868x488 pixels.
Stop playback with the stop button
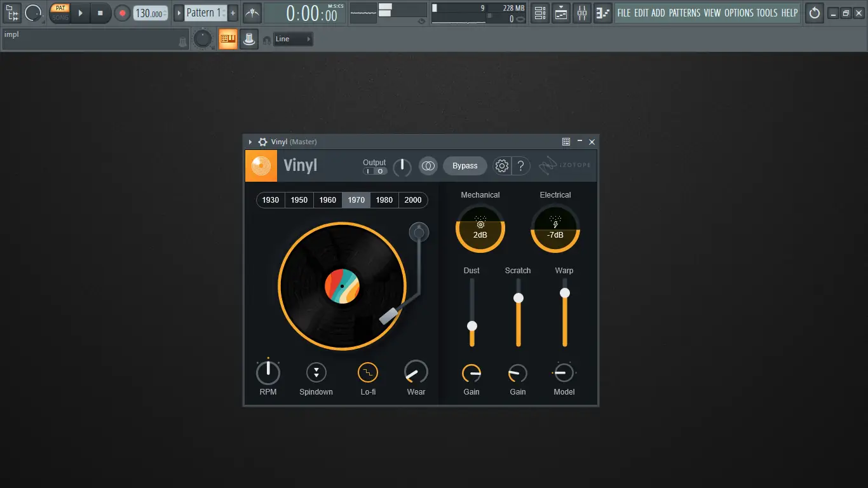(x=100, y=13)
